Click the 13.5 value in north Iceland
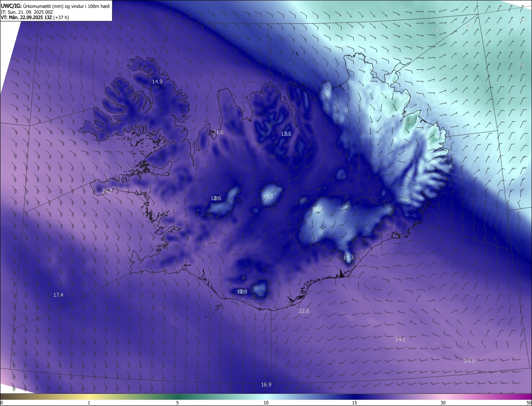The image size is (532, 406). 286,134
